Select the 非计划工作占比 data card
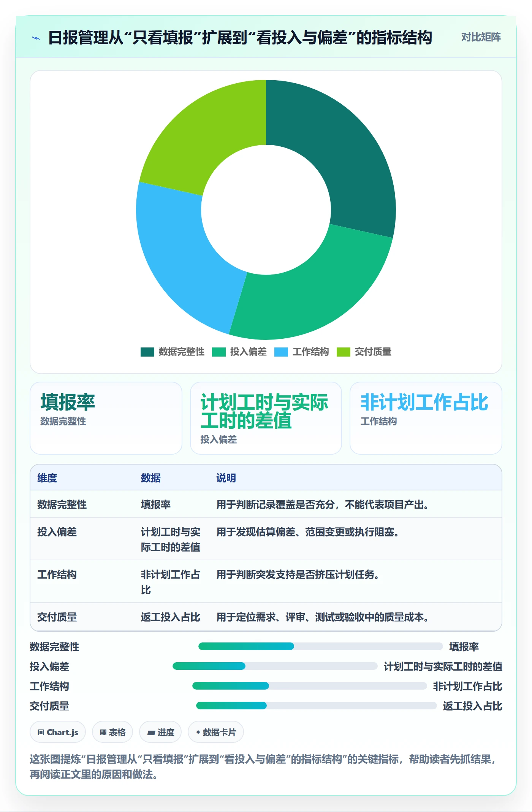 pyautogui.click(x=426, y=418)
